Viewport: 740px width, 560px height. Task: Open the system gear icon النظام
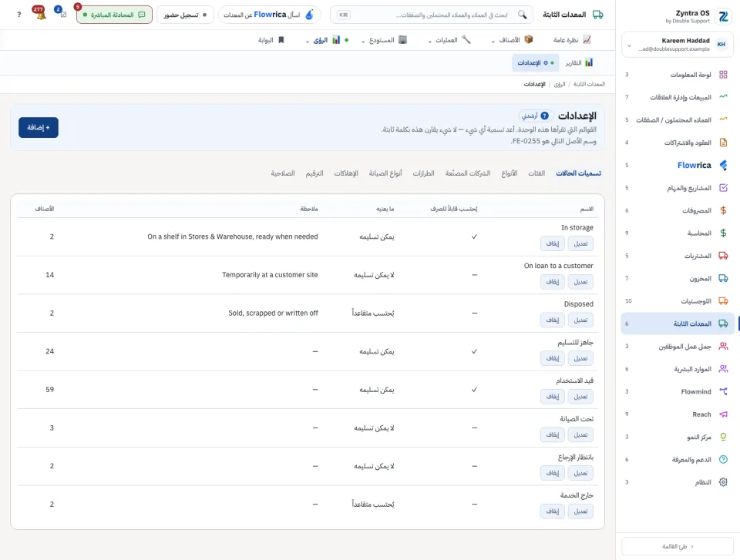click(723, 482)
